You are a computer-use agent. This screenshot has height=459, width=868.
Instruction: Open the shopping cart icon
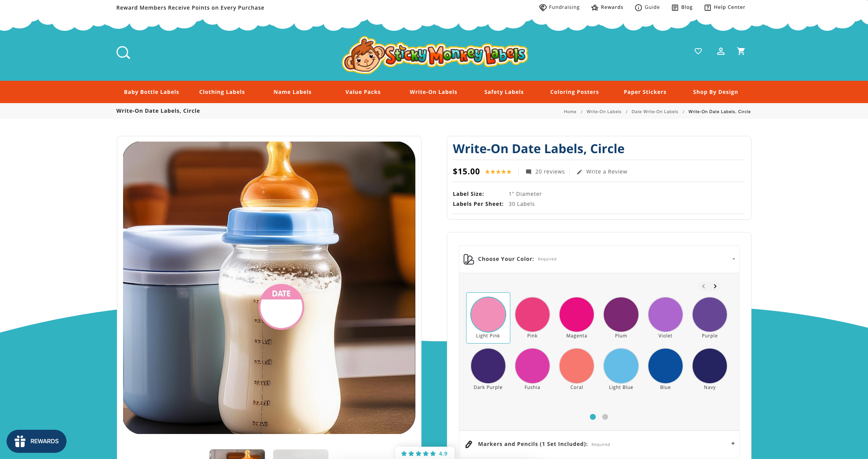(x=741, y=51)
